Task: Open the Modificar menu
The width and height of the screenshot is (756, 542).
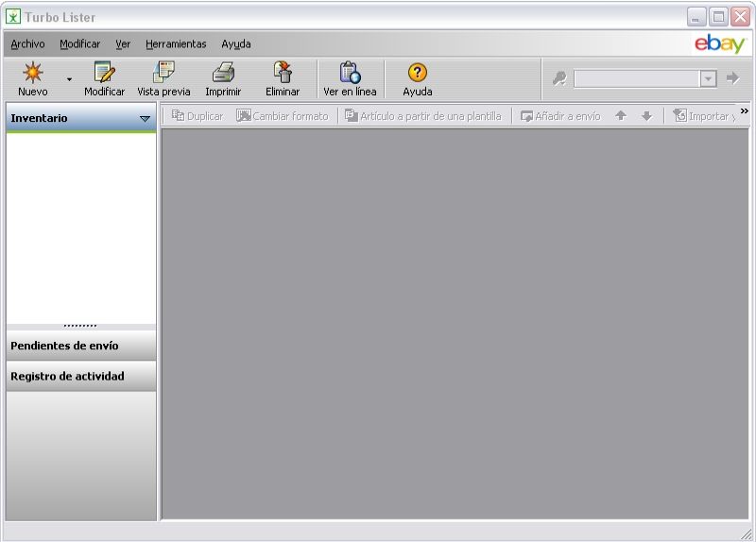Action: (x=80, y=43)
